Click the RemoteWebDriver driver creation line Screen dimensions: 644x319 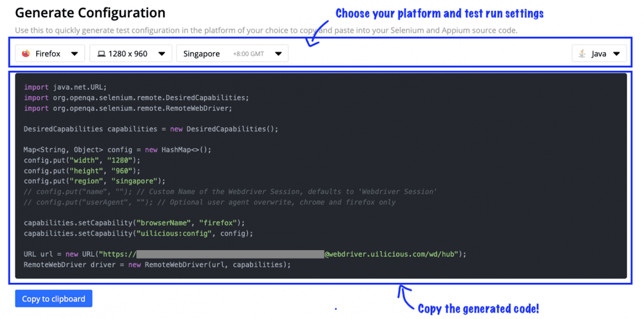(x=157, y=265)
